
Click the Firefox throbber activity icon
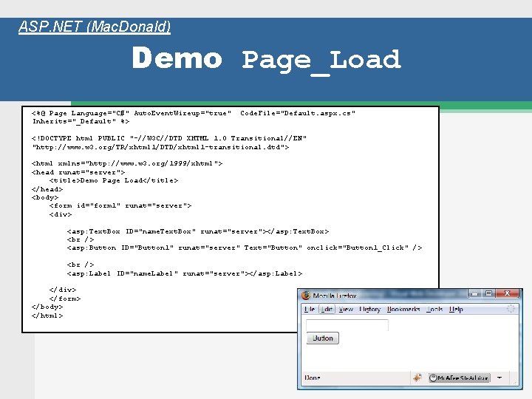pos(511,309)
